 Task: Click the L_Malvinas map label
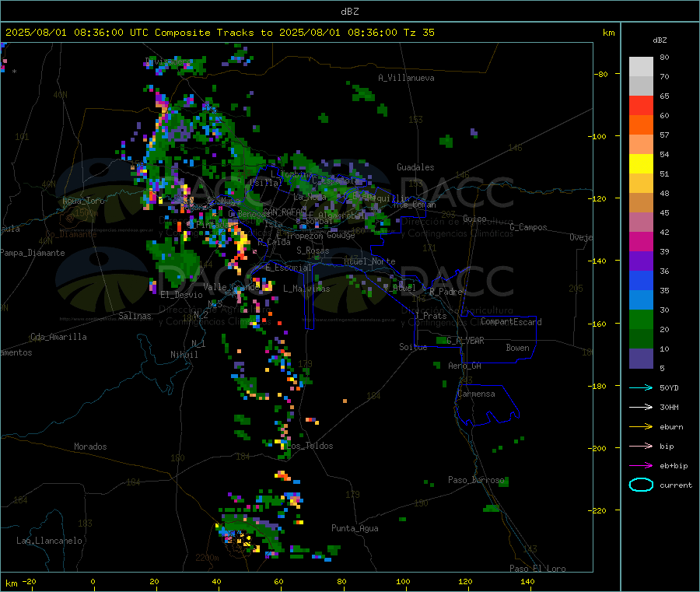pyautogui.click(x=306, y=289)
